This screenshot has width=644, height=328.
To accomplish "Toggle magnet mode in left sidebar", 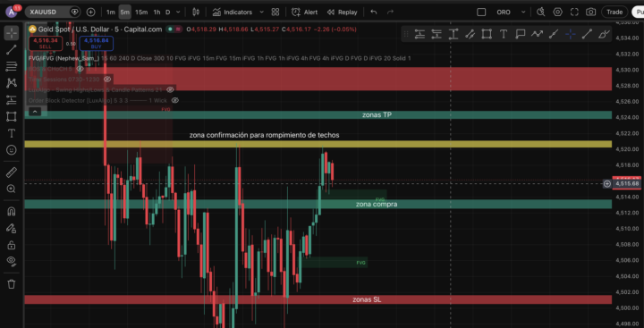I will coord(12,212).
